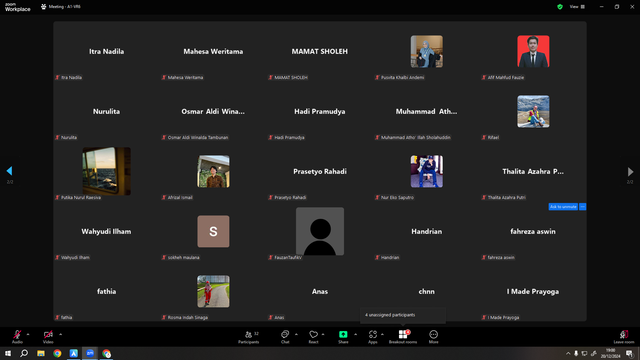Select sokheh maulana's S avatar
Viewport: 640px width, 360px height.
tap(213, 231)
